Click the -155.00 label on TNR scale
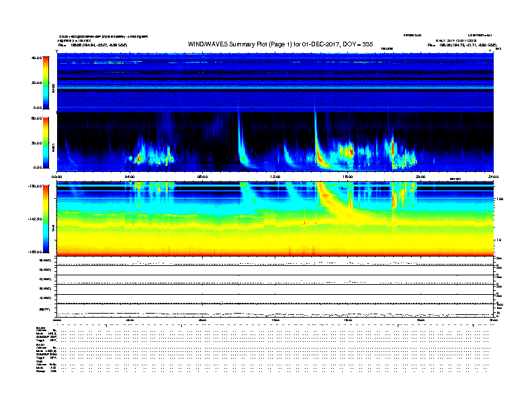Viewport: 532px width, 411px height. pyautogui.click(x=36, y=252)
